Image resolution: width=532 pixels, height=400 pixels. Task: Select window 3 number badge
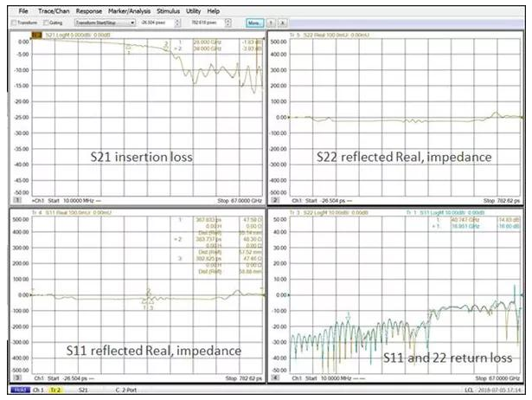17,378
